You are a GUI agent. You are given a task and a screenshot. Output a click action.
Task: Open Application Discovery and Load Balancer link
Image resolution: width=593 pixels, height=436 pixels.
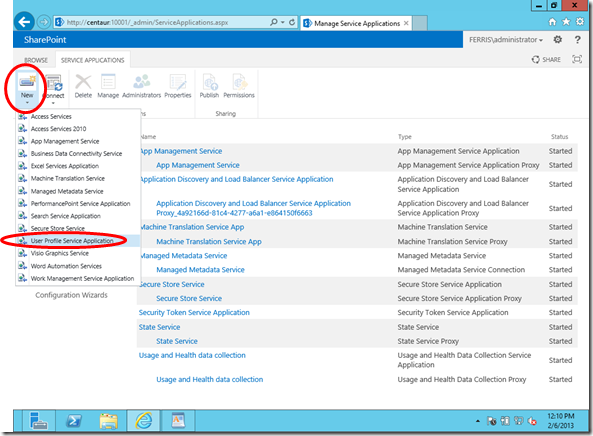(236, 179)
